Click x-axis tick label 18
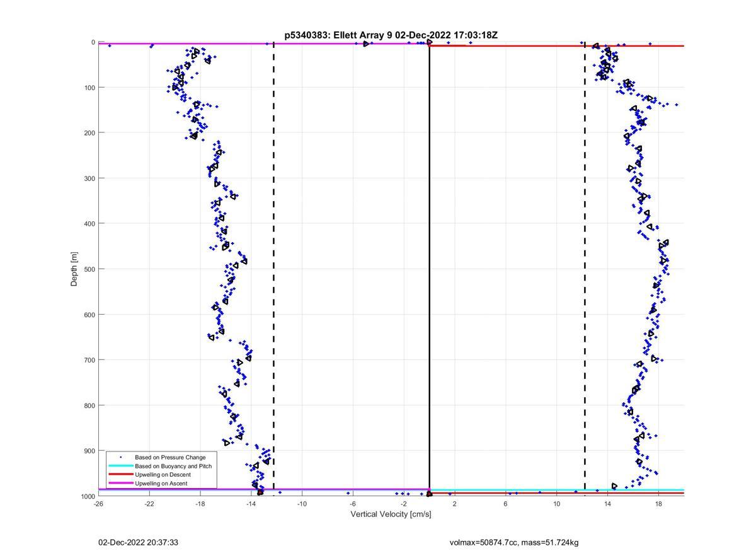 pyautogui.click(x=658, y=504)
